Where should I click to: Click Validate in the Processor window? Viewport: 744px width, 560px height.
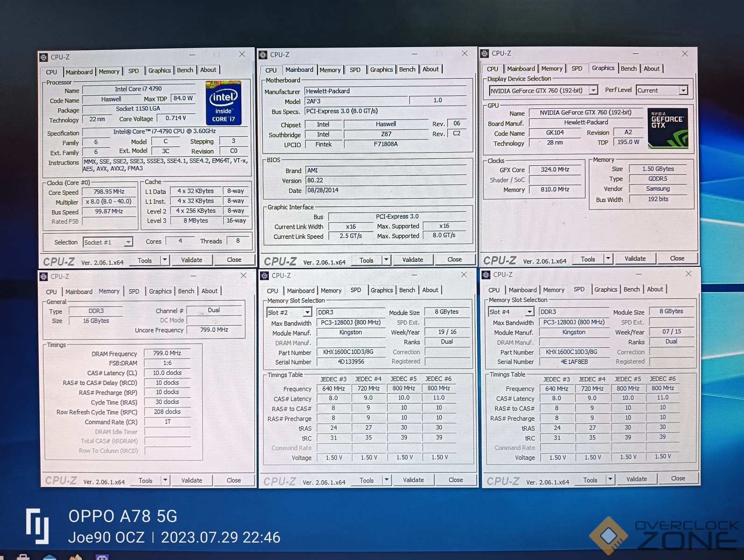192,260
